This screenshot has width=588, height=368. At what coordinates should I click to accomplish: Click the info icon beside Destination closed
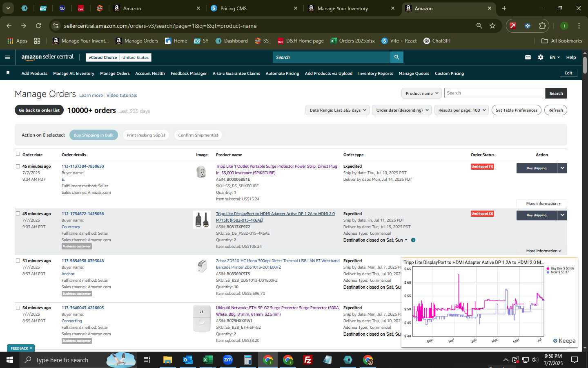tap(413, 240)
